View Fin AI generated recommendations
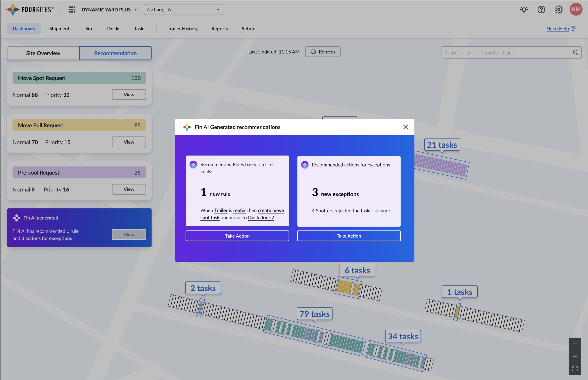 [x=129, y=235]
